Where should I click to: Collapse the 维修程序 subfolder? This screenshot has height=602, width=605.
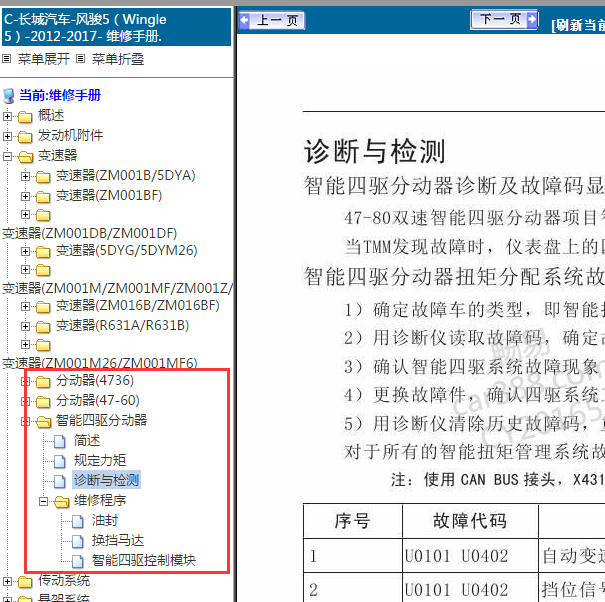pyautogui.click(x=44, y=501)
